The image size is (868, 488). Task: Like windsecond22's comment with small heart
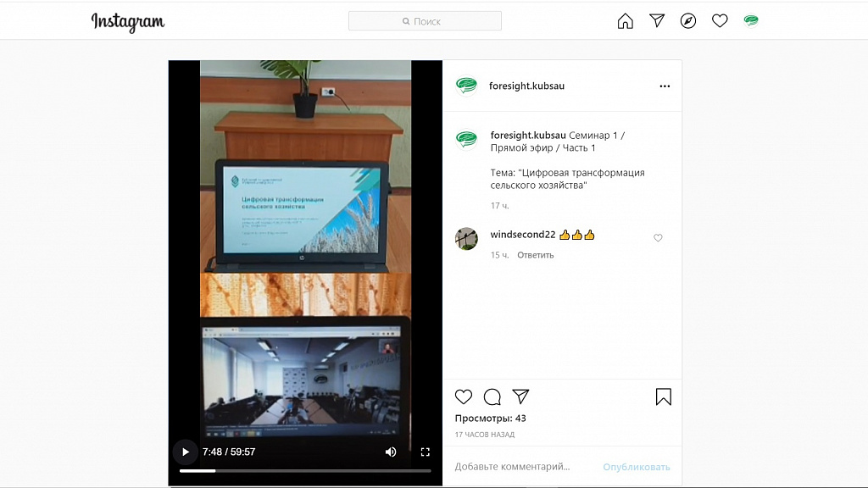[658, 238]
